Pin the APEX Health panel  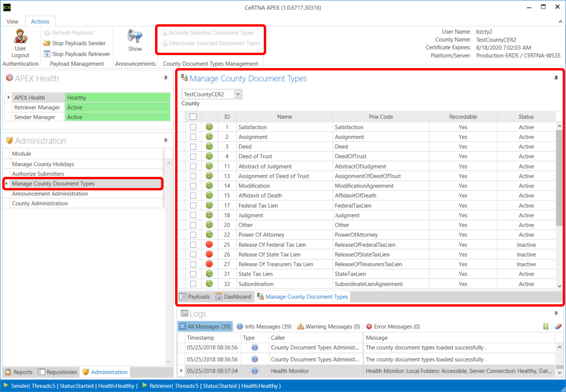[x=165, y=78]
